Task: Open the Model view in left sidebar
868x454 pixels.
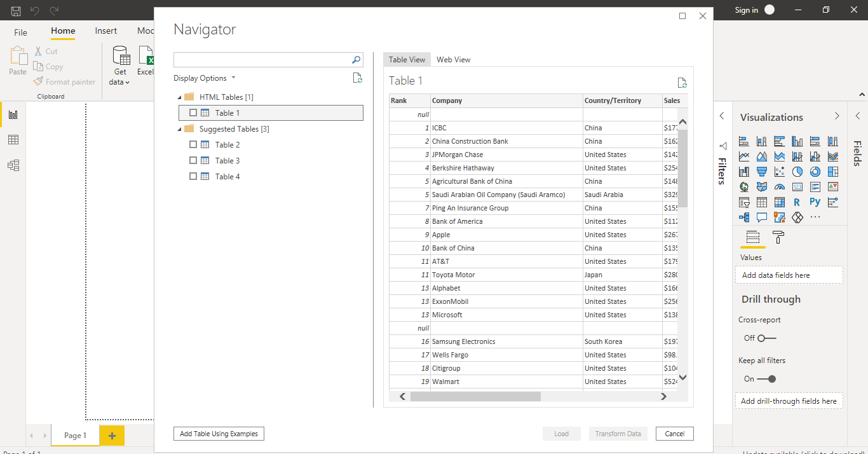Action: (13, 165)
